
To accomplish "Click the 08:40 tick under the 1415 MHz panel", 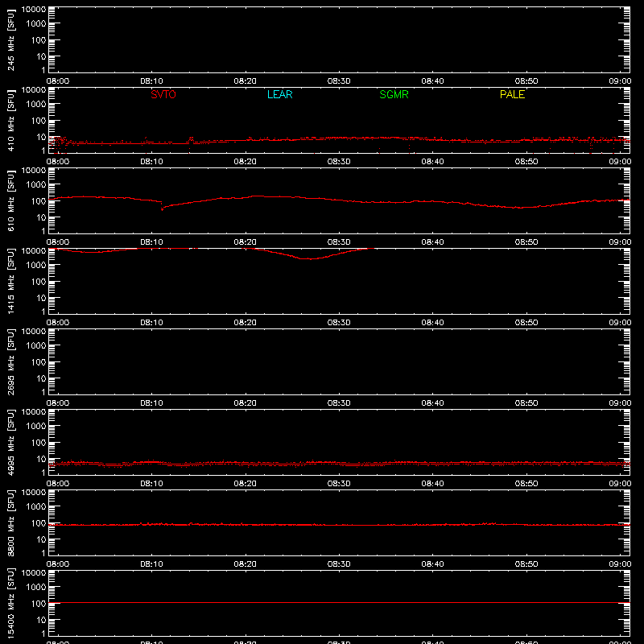I will pos(432,323).
